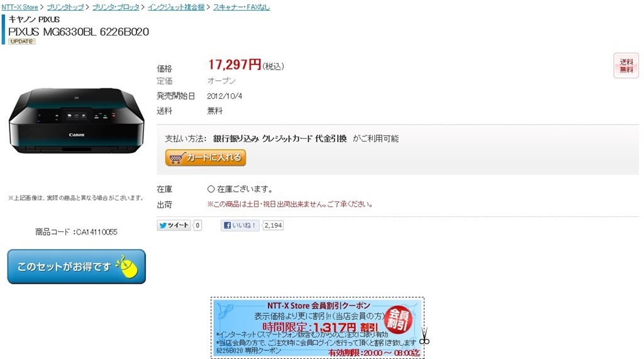The width and height of the screenshot is (644, 359).
Task: Open インクジェット複合機 breadcrumb link
Action: [x=176, y=7]
